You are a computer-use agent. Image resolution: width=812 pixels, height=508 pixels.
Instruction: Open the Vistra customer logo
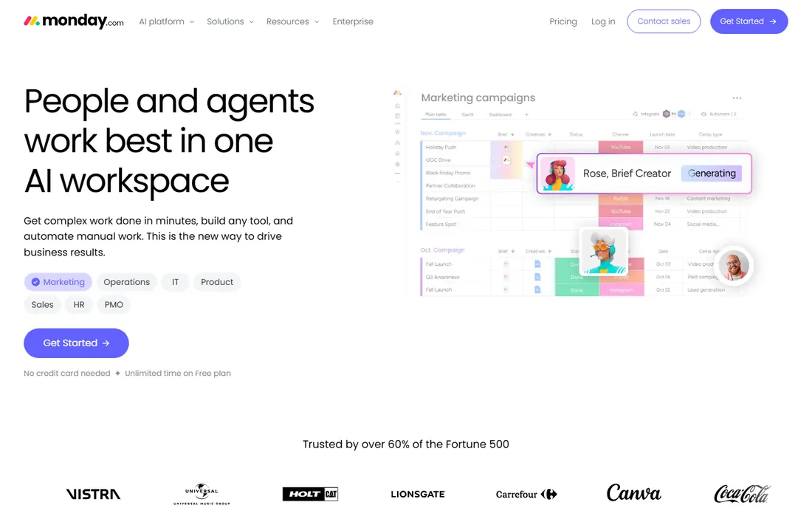(x=93, y=494)
